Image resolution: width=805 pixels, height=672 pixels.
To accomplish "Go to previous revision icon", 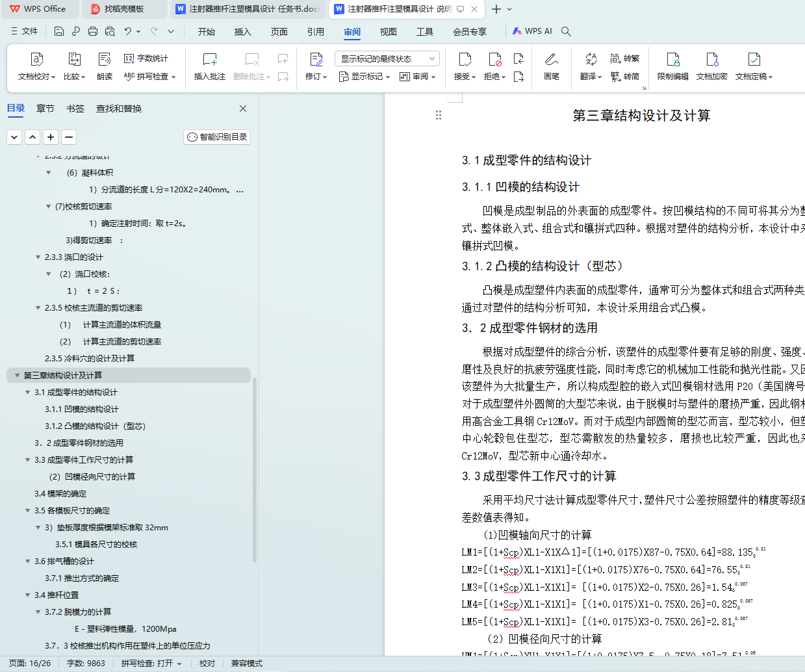I will pyautogui.click(x=518, y=58).
